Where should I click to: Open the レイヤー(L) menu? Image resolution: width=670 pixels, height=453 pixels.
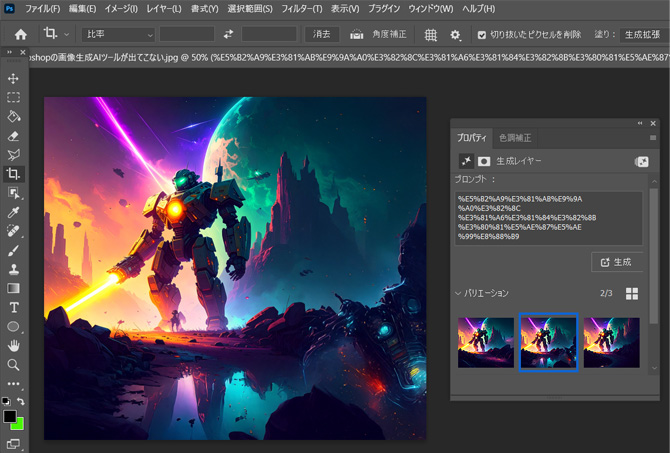pos(164,9)
